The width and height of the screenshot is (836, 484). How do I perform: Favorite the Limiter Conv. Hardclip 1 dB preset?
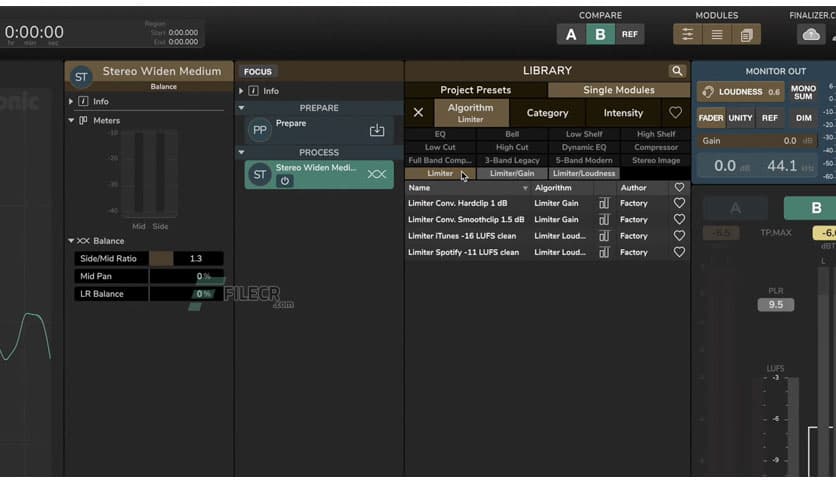(x=679, y=203)
